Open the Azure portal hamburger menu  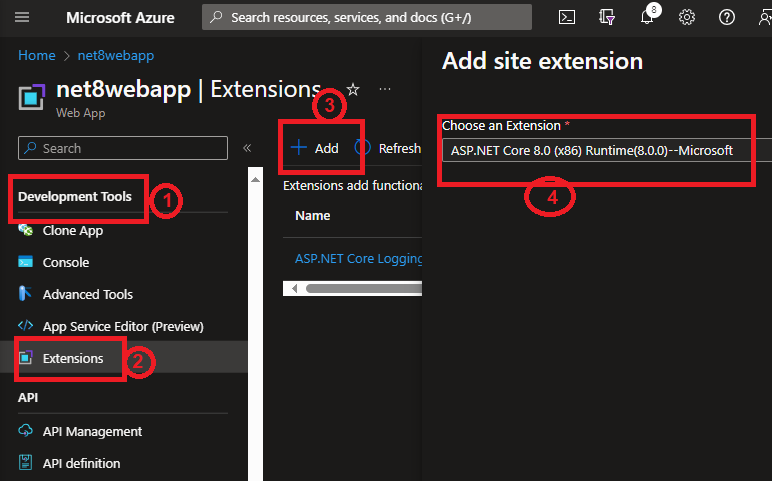coord(22,18)
